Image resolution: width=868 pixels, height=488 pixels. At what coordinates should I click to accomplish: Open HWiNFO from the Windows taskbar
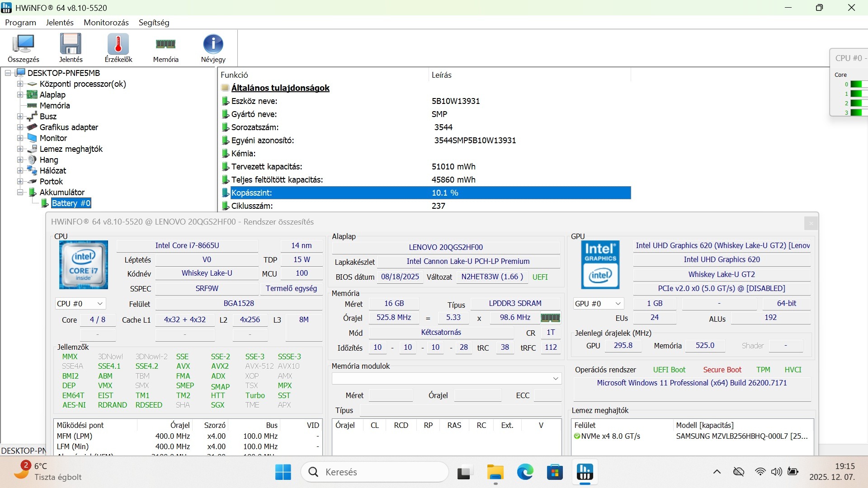pyautogui.click(x=585, y=472)
